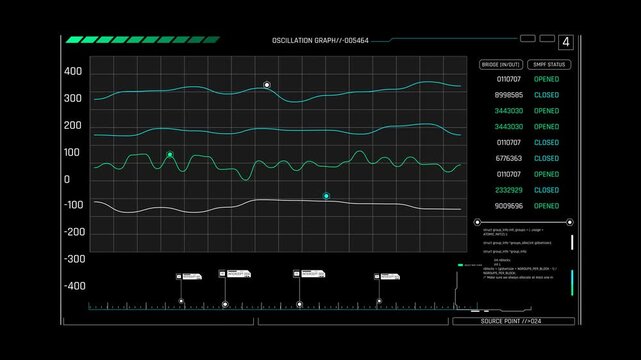Click the boxed number 4 indicator
Viewport: 641px width, 360px height.
pyautogui.click(x=566, y=42)
